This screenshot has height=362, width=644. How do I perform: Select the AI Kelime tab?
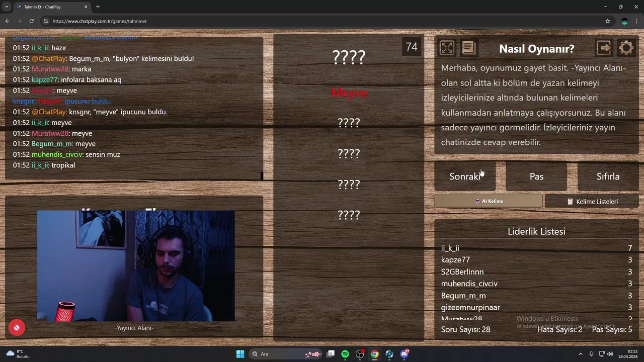click(x=489, y=201)
